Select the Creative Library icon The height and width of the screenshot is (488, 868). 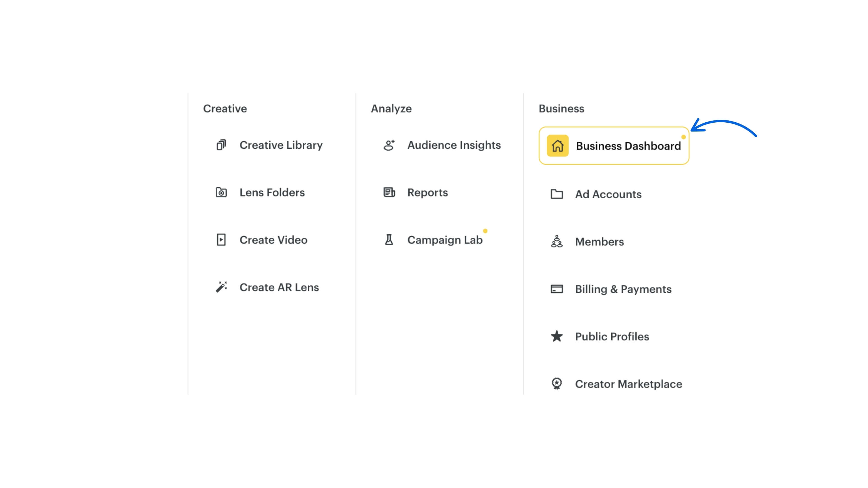pyautogui.click(x=221, y=145)
